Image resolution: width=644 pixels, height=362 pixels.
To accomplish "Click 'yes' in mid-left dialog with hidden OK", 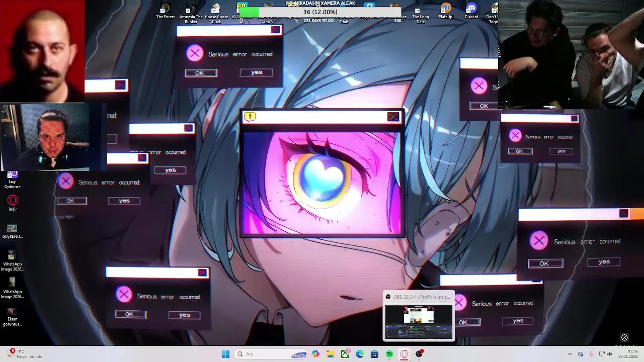I will pos(171,170).
